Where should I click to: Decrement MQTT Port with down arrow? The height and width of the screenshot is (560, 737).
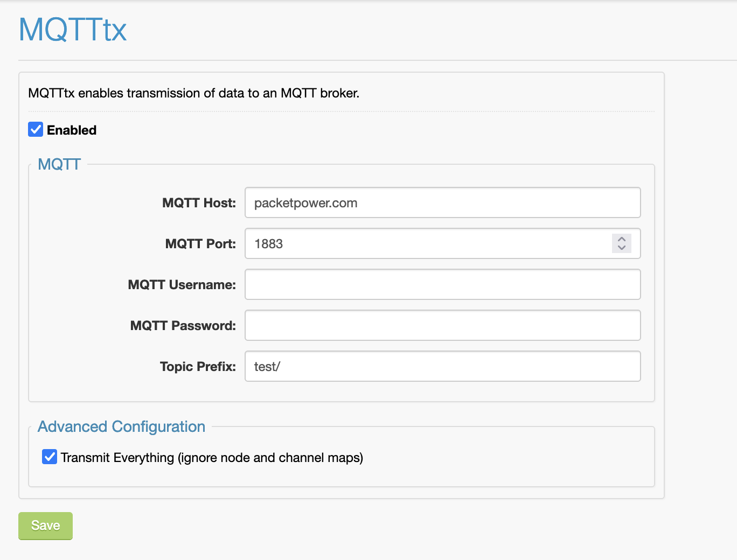coord(622,248)
